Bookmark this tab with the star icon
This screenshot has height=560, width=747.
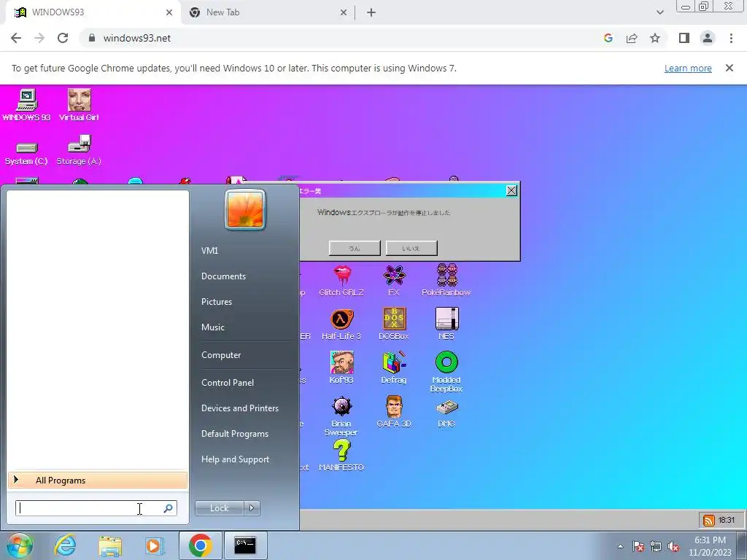click(655, 38)
